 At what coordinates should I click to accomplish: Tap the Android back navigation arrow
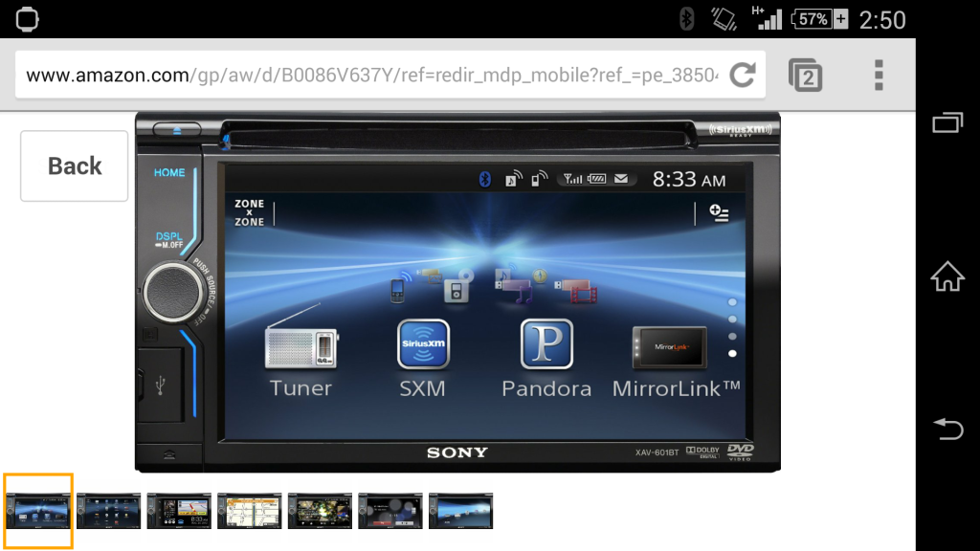(948, 430)
